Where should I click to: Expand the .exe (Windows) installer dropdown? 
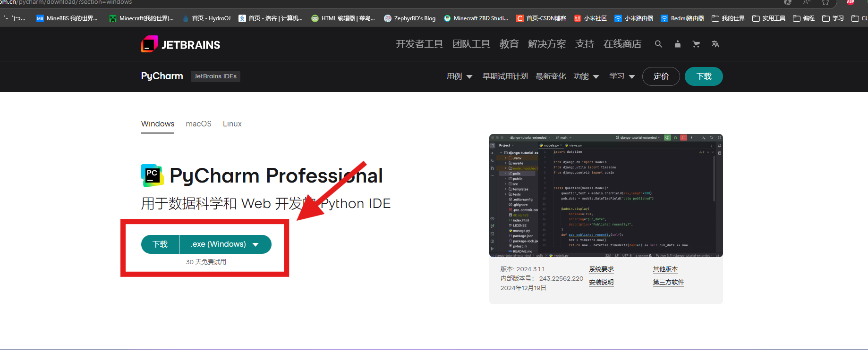coord(225,244)
